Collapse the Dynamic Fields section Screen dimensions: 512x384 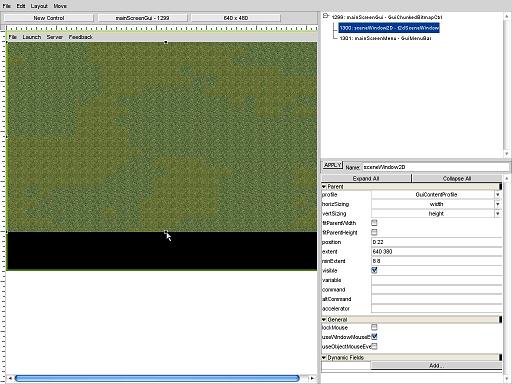[324, 358]
